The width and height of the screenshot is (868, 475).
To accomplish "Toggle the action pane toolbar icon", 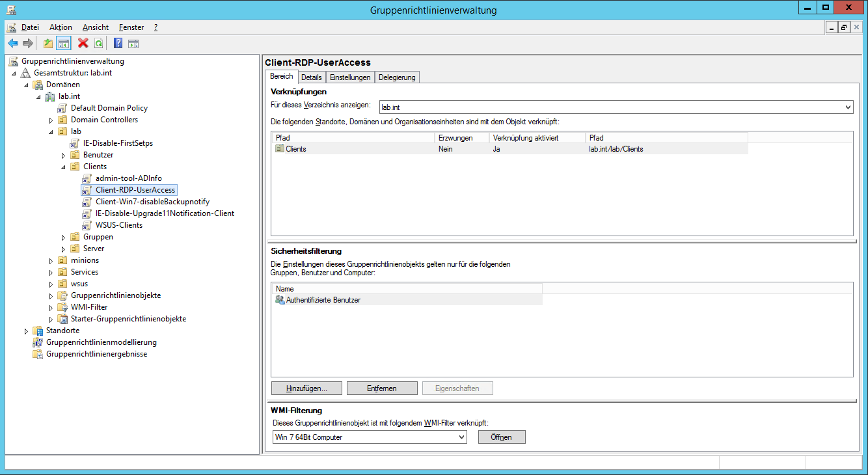I will click(x=133, y=44).
